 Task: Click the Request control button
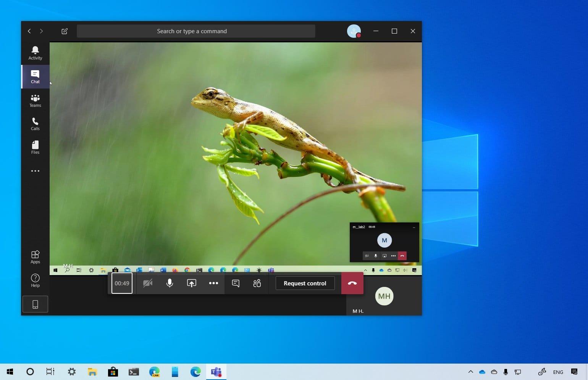tap(305, 283)
